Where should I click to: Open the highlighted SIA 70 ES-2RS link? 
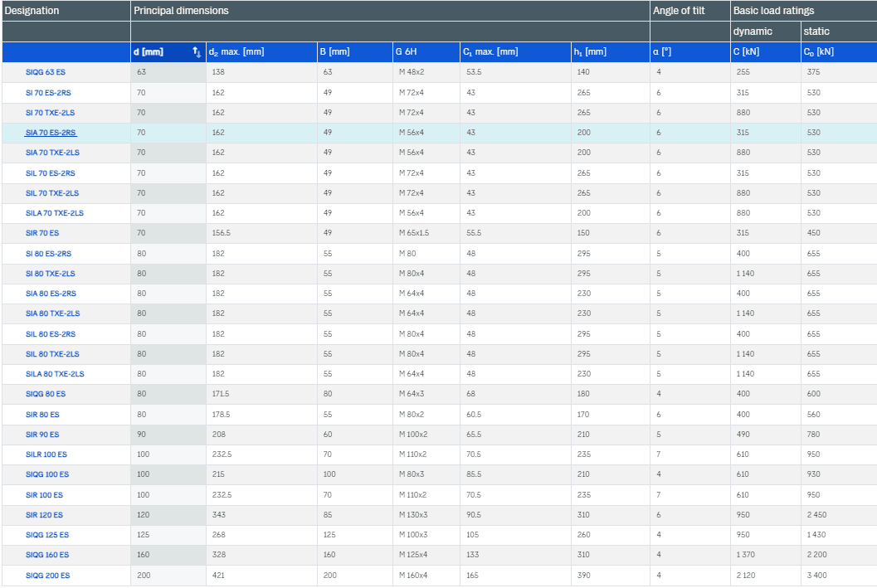[51, 133]
